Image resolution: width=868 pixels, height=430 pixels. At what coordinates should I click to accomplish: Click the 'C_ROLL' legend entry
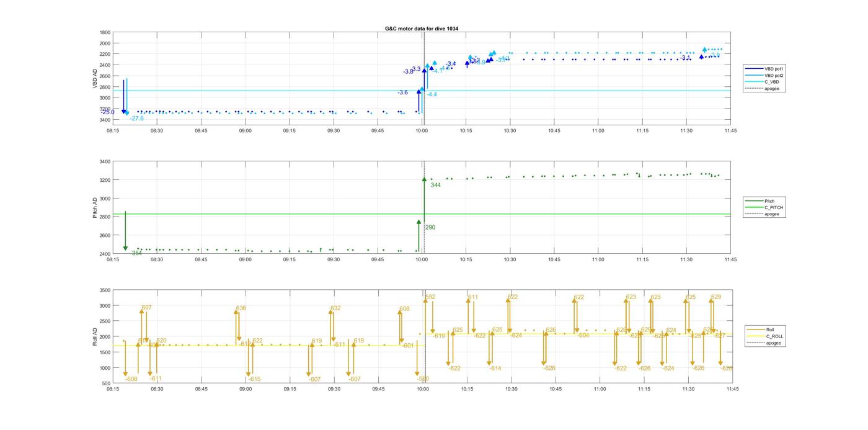pyautogui.click(x=765, y=336)
